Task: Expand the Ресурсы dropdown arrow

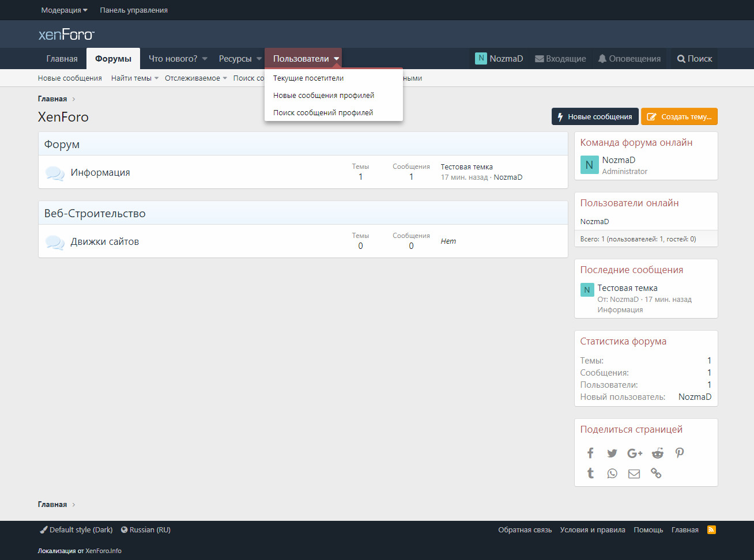Action: point(259,59)
